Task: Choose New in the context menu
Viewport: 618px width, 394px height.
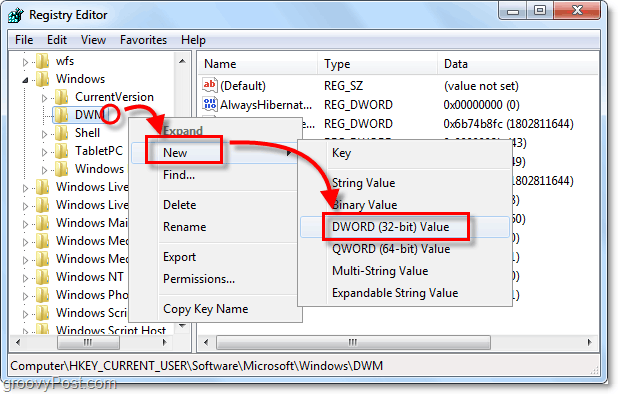Action: [x=214, y=153]
